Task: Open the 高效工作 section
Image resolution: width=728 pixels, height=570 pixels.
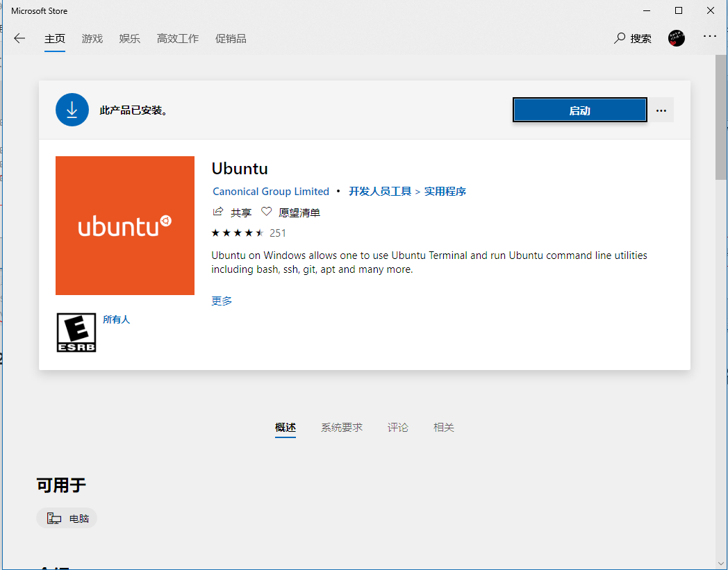Action: [x=177, y=38]
